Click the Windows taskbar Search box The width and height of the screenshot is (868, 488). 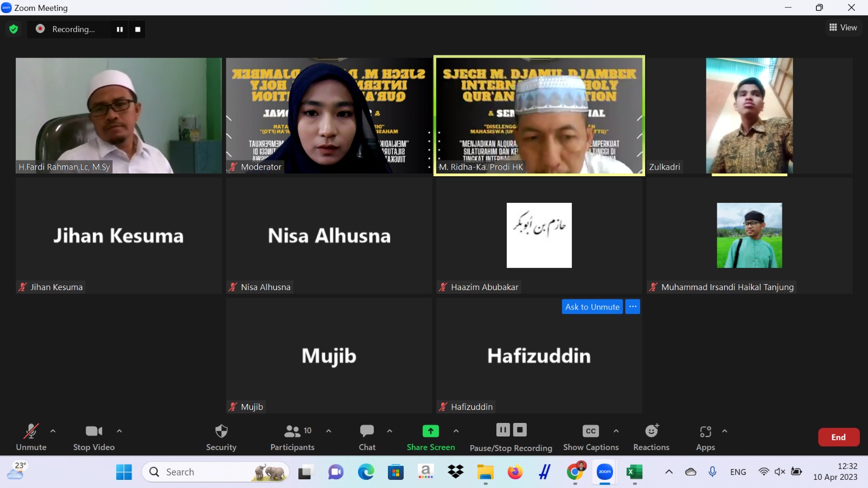coord(215,472)
